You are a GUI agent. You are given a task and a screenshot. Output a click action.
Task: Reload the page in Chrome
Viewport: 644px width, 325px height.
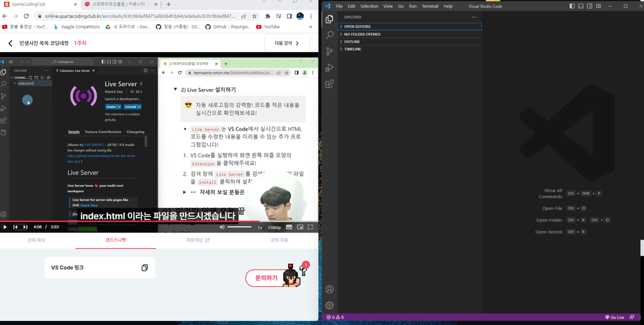(x=26, y=16)
